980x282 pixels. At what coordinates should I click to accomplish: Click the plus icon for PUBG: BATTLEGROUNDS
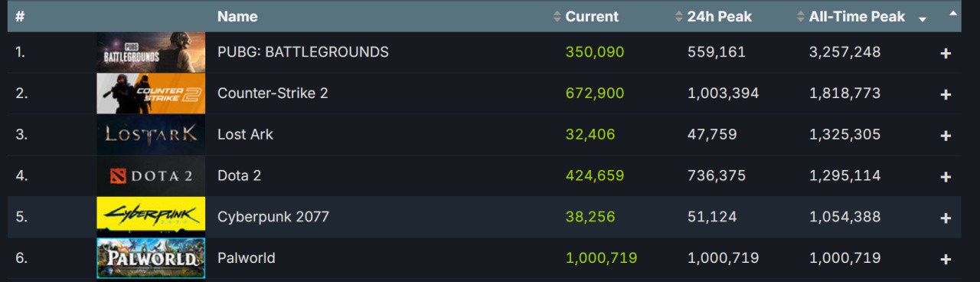click(x=946, y=53)
